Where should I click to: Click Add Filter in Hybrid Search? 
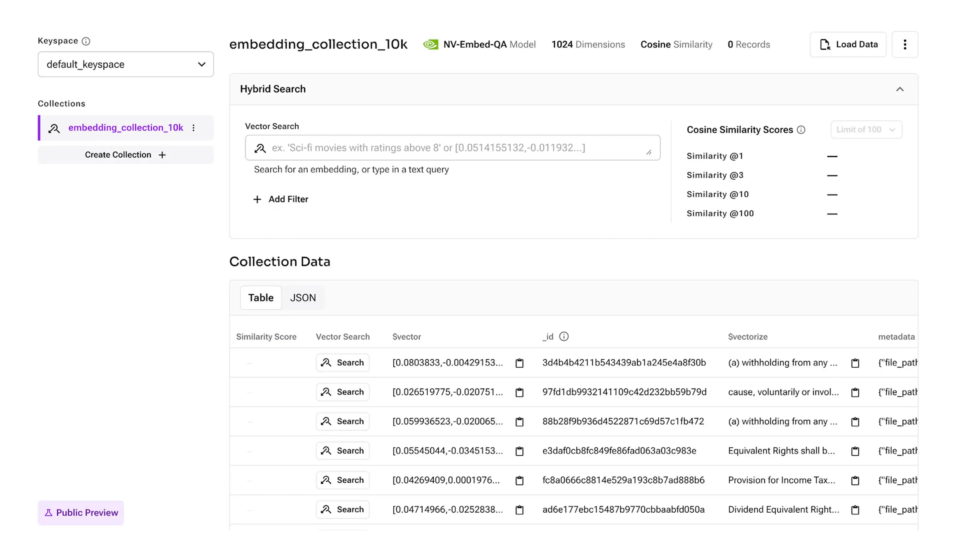pyautogui.click(x=281, y=199)
